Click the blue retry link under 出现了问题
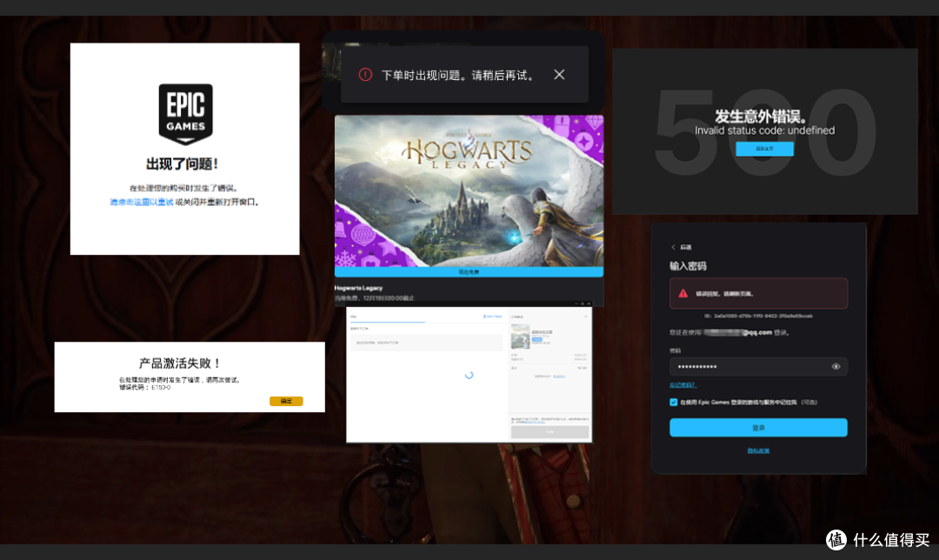 [x=142, y=203]
